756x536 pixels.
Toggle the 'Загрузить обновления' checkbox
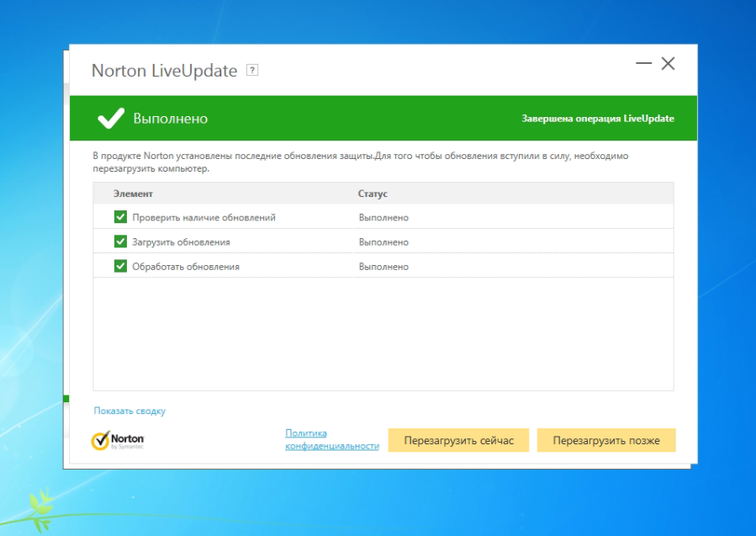click(120, 241)
